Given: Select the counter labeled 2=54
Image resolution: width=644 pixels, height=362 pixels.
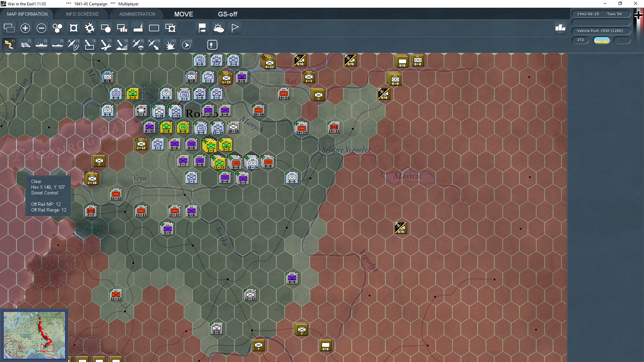Looking at the screenshot, I should pos(176,112).
